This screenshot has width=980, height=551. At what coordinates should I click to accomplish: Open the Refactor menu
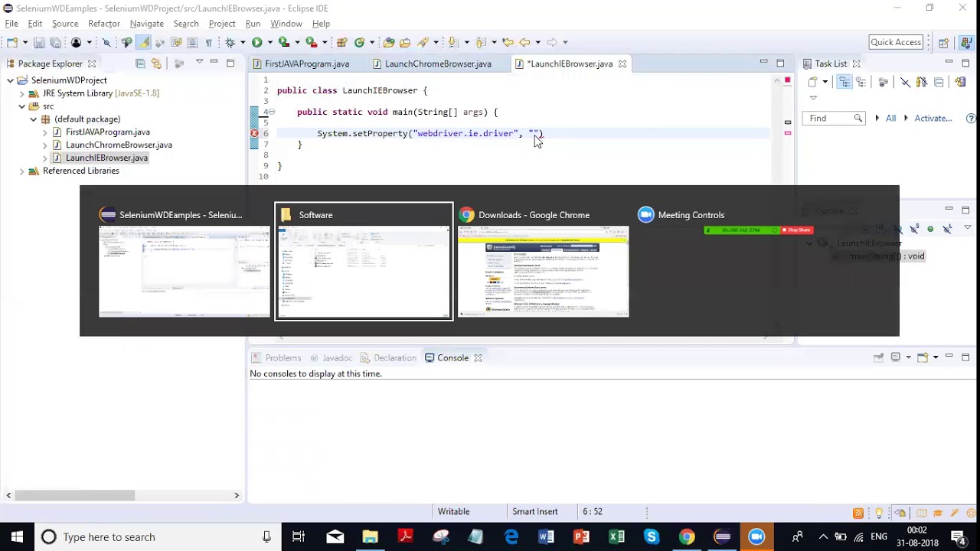104,24
